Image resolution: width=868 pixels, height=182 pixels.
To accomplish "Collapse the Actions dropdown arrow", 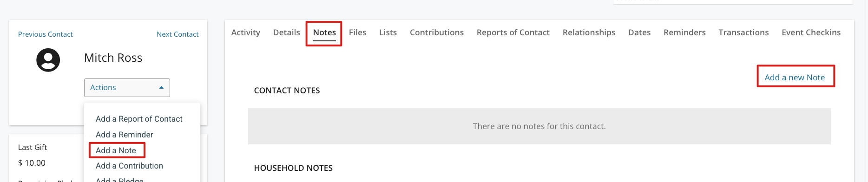I will tap(161, 88).
